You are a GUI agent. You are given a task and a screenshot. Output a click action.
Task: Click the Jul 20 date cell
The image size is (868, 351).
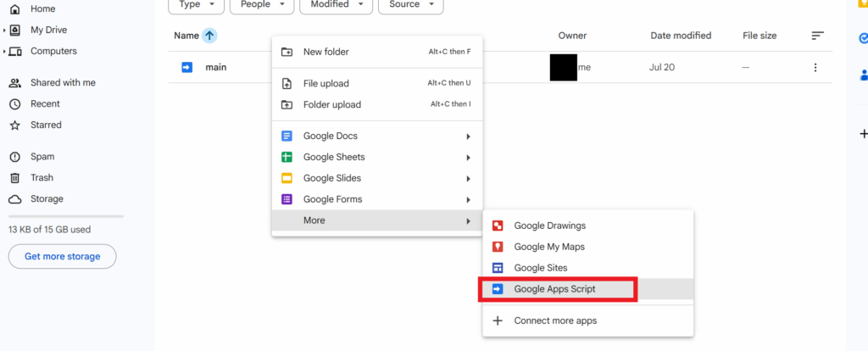pyautogui.click(x=662, y=68)
